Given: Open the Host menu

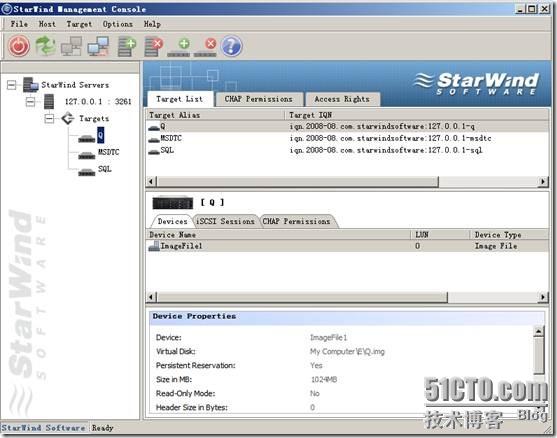Looking at the screenshot, I should (x=47, y=24).
